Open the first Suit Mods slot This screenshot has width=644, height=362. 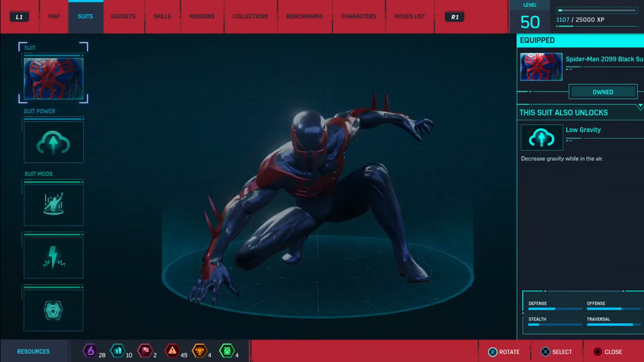[x=53, y=204]
